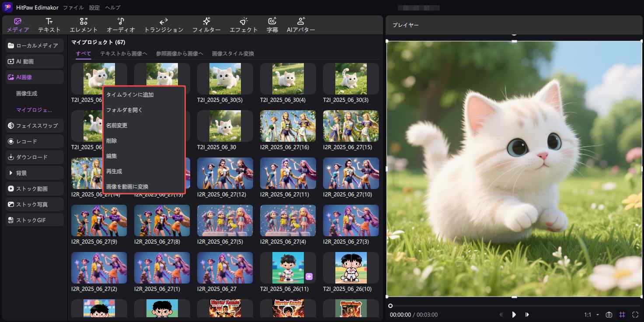
Task: Open the 設定 menu
Action: click(94, 7)
